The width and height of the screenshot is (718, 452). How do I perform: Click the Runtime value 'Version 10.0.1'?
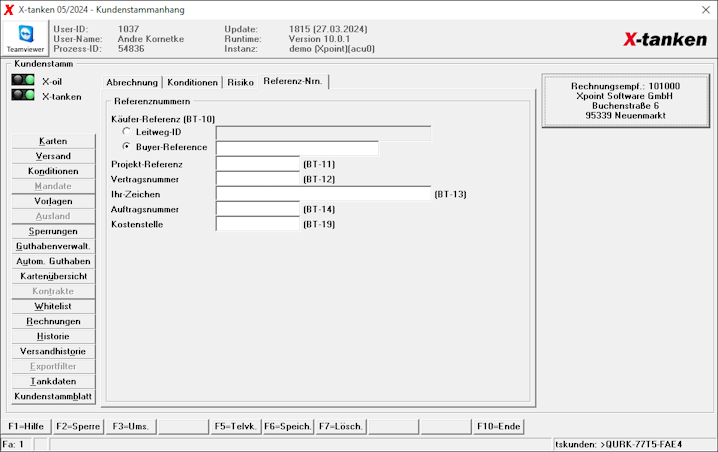click(x=319, y=39)
